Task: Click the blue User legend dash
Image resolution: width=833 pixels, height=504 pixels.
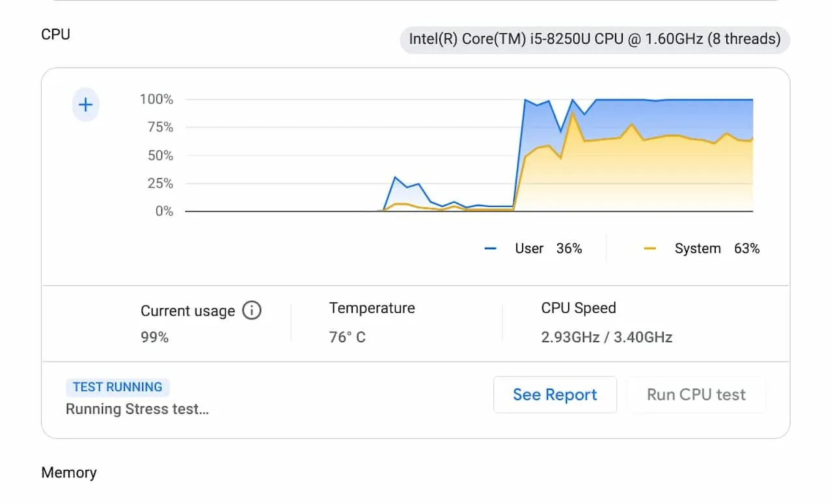Action: (x=491, y=248)
